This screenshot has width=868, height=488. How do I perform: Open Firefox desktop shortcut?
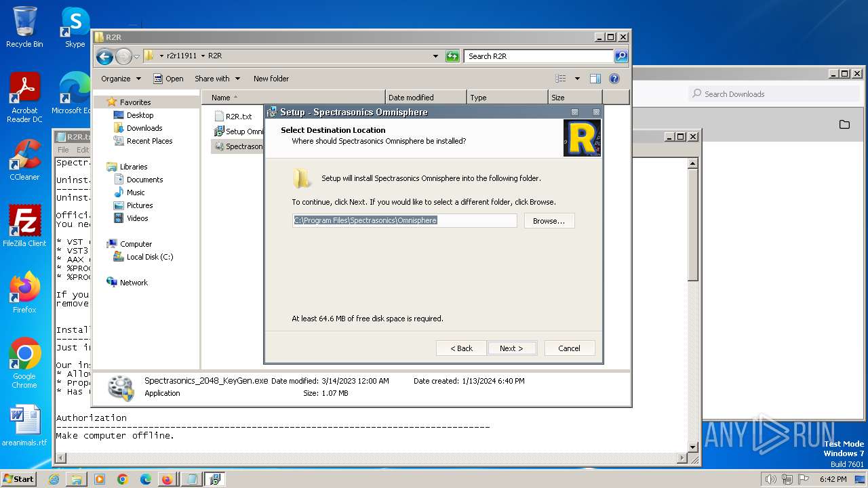pos(24,293)
